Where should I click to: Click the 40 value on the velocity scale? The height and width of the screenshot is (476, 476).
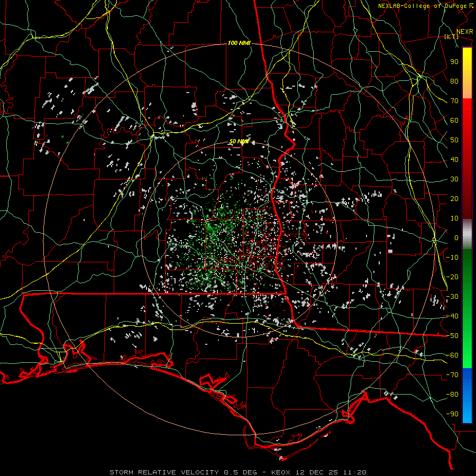point(454,159)
